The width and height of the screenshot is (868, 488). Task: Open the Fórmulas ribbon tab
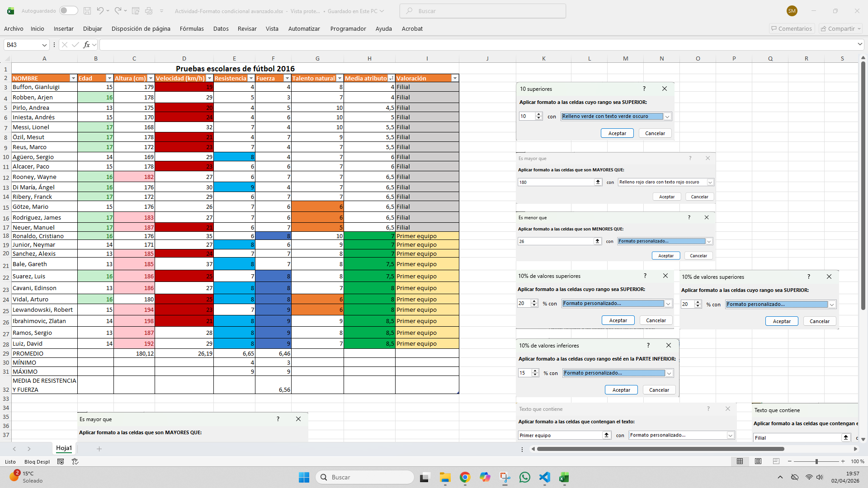192,28
